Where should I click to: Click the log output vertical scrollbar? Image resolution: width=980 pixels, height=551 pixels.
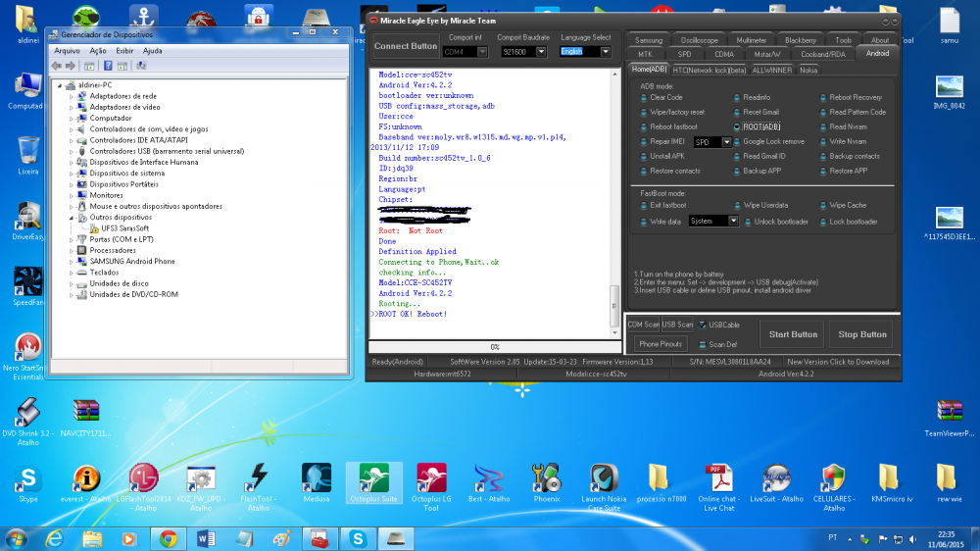tap(614, 204)
